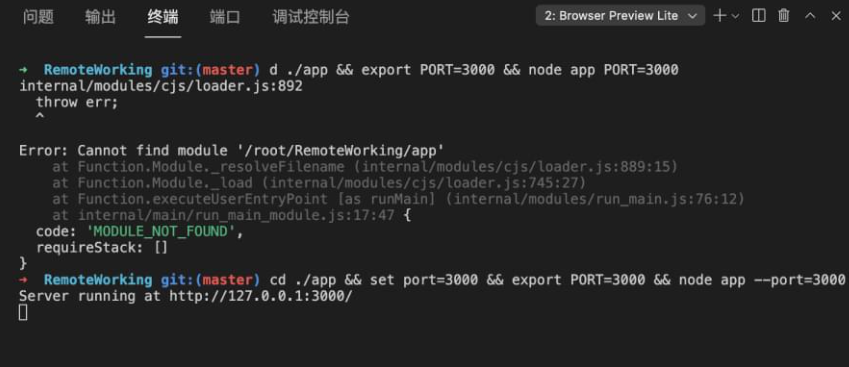
Task: Close the panel with X icon
Action: tap(836, 16)
